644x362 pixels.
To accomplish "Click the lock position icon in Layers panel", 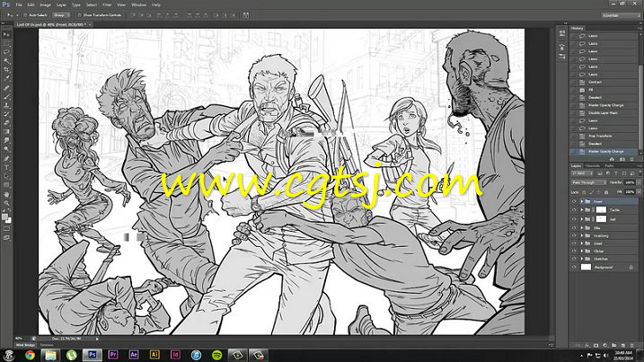I will [599, 192].
